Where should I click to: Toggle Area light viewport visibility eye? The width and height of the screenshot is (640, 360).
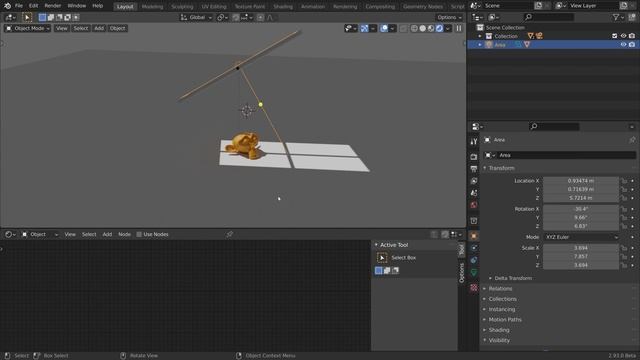pyautogui.click(x=623, y=44)
